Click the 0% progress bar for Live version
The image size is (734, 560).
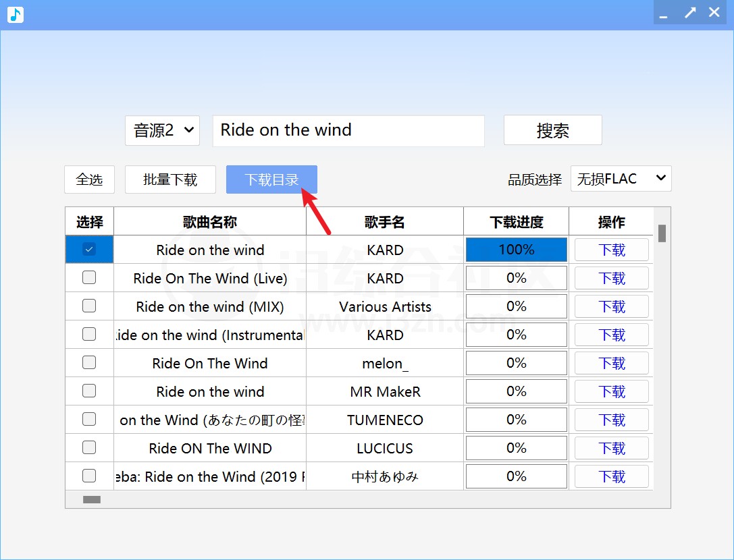pyautogui.click(x=517, y=279)
